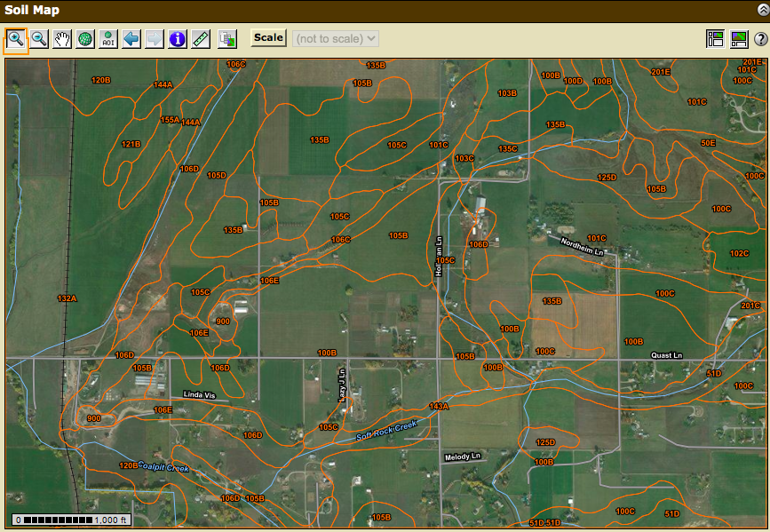Click the 103C soil unit label
Image resolution: width=770 pixels, height=532 pixels.
click(464, 158)
